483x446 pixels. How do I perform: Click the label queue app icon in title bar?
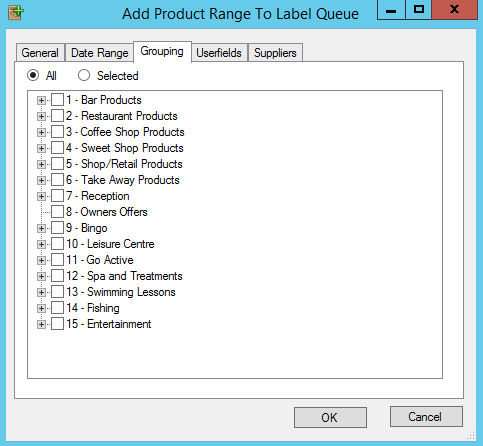tap(16, 13)
